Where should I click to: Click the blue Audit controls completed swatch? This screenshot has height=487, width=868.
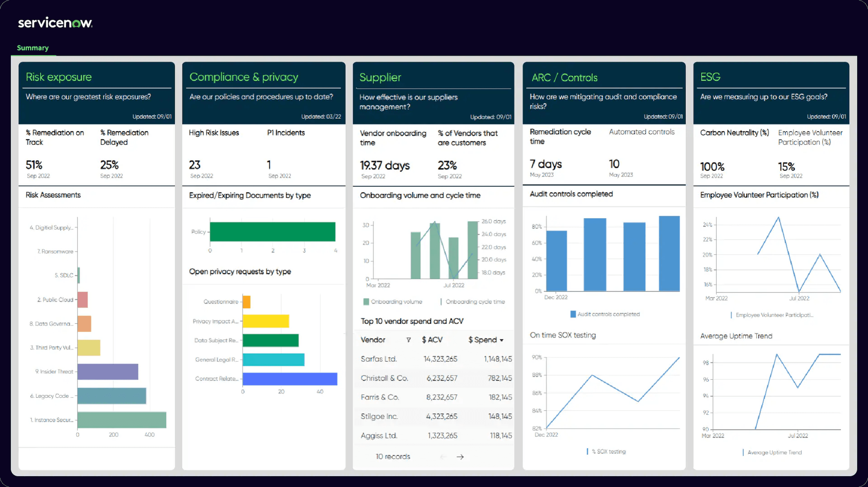tap(573, 314)
